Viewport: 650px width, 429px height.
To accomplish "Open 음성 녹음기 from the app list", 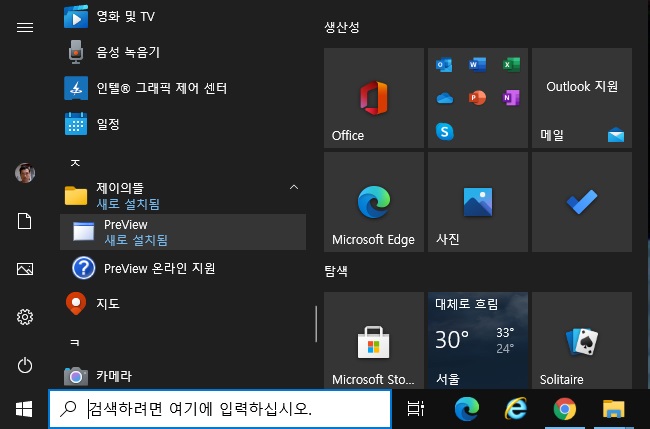I will click(128, 52).
